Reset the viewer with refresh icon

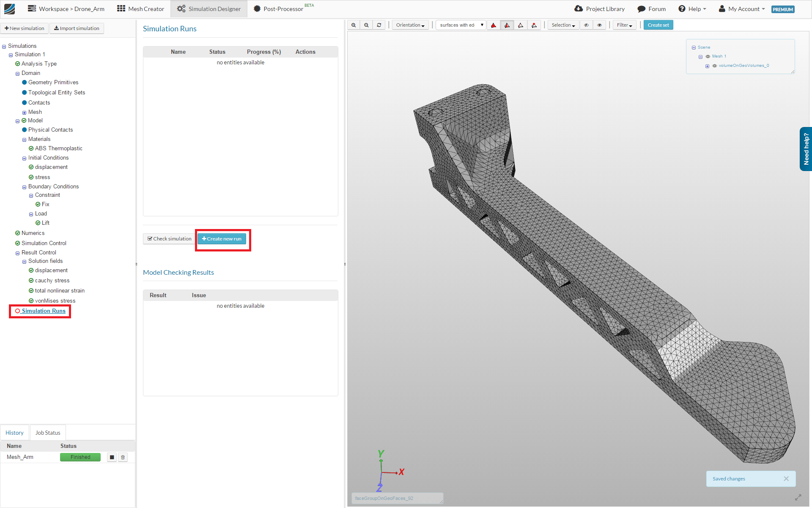379,25
